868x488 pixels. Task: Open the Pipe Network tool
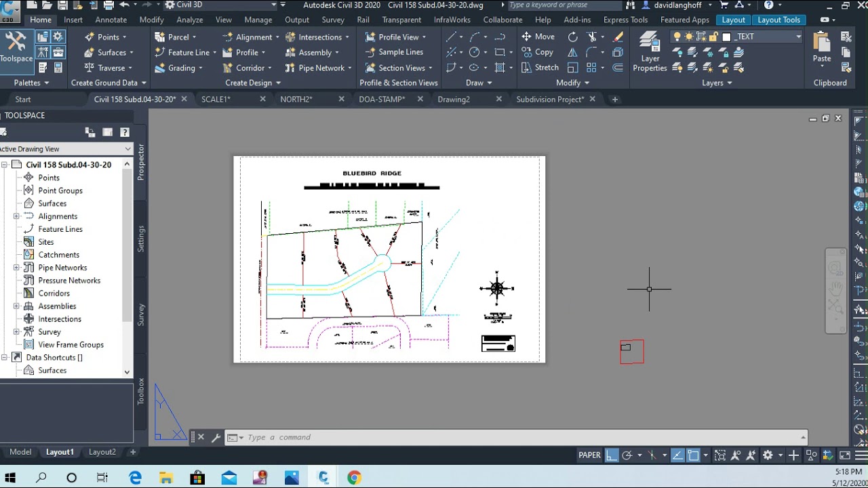tap(315, 68)
